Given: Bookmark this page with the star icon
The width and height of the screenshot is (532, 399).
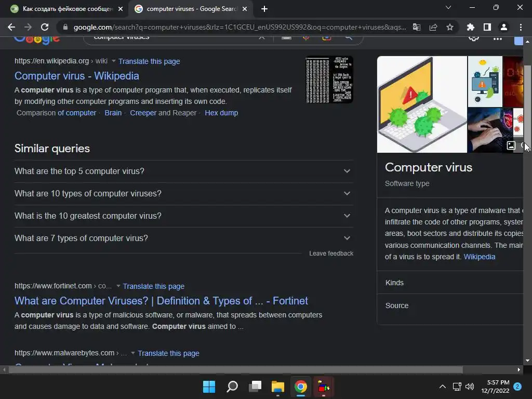Looking at the screenshot, I should click(449, 27).
